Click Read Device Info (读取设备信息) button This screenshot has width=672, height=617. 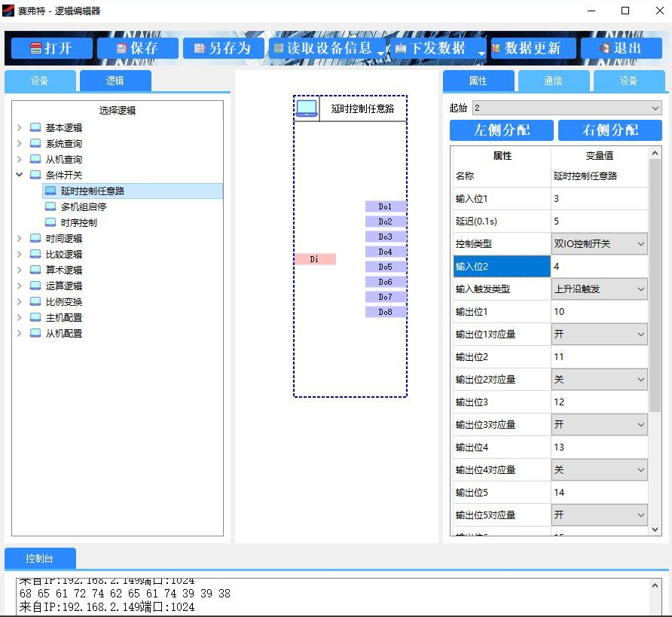tap(323, 48)
